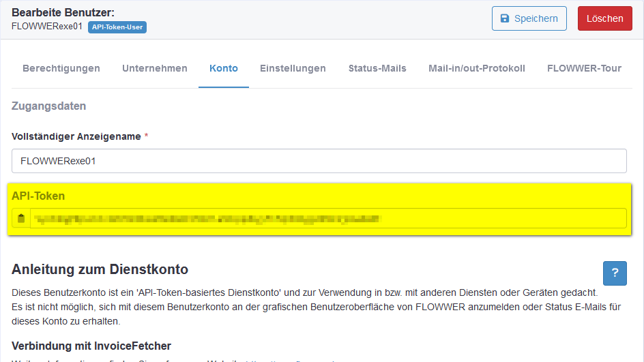Open the Berechtigungen tab
Image resolution: width=644 pixels, height=362 pixels.
[61, 68]
